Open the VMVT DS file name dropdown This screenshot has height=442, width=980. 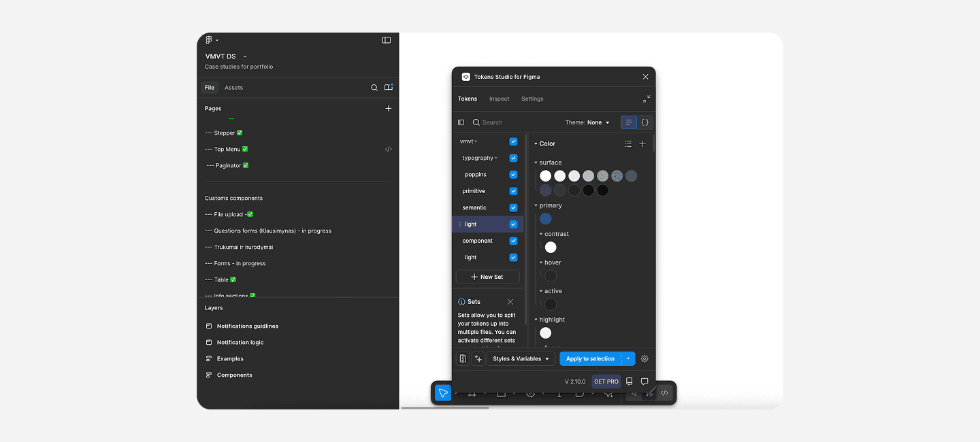245,56
